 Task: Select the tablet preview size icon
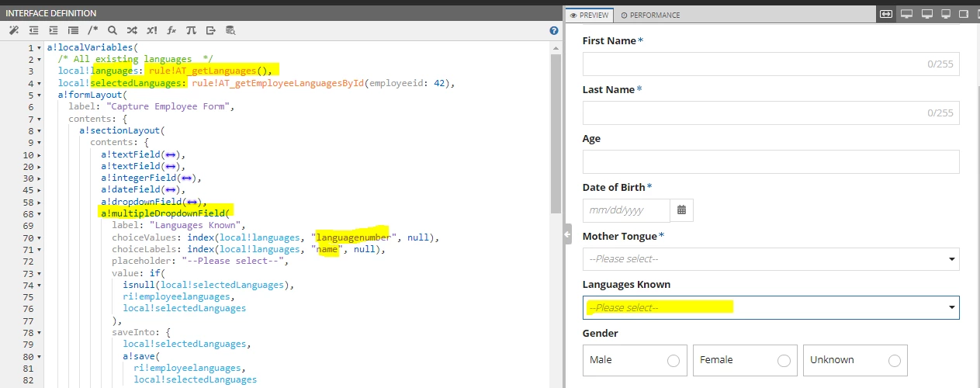pos(964,14)
